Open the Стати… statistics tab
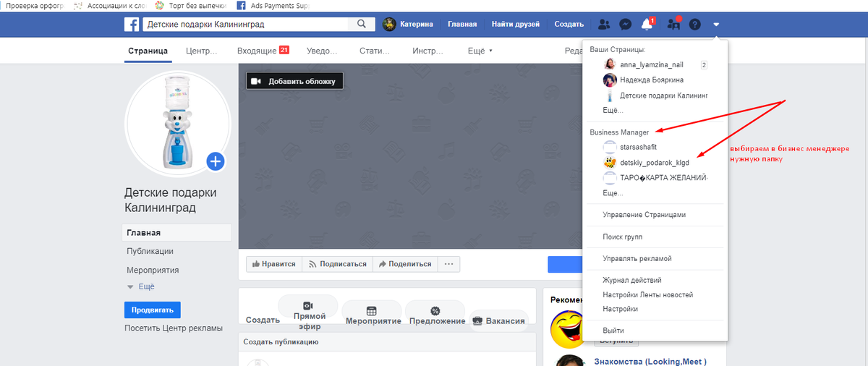868x366 pixels. (374, 51)
